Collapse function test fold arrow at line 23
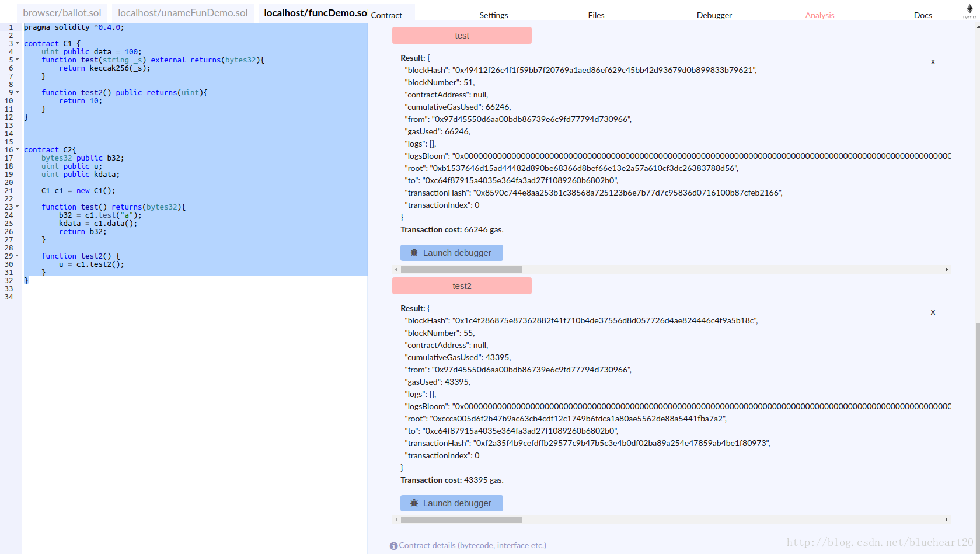The height and width of the screenshot is (554, 980). [x=17, y=207]
